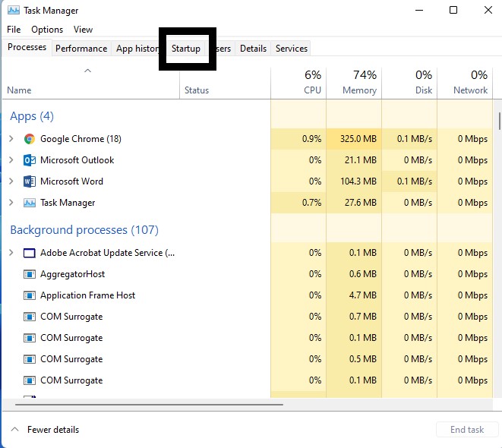The image size is (502, 448).
Task: Select the Application Frame Host row name
Action: click(x=88, y=295)
